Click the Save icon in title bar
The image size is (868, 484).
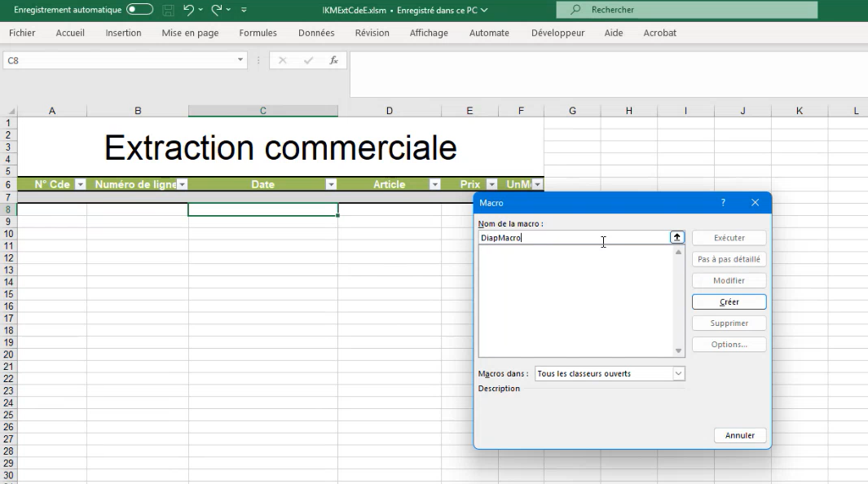pyautogui.click(x=168, y=11)
